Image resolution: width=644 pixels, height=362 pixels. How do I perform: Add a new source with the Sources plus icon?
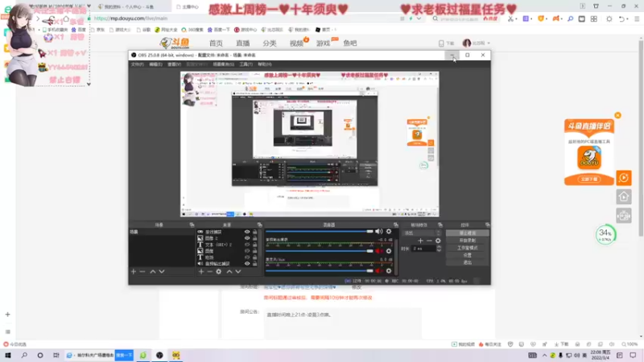[201, 271]
